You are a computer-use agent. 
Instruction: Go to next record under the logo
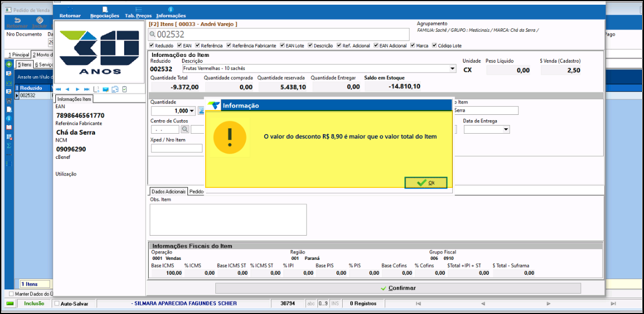pyautogui.click(x=77, y=89)
